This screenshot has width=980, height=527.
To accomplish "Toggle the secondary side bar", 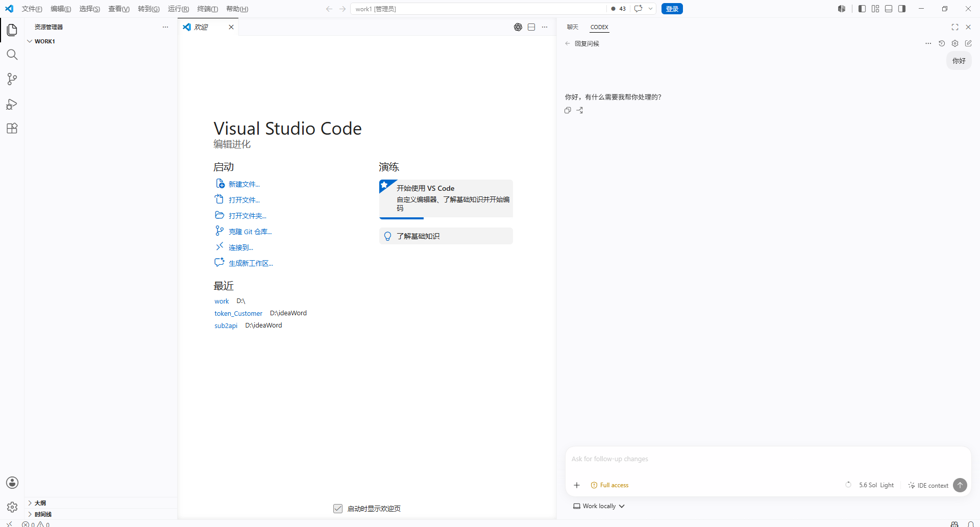I will point(902,9).
